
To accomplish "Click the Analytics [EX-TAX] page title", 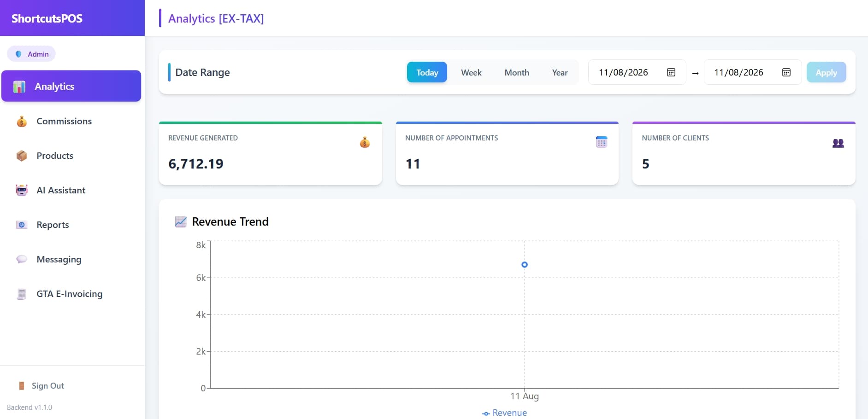I will [x=216, y=18].
